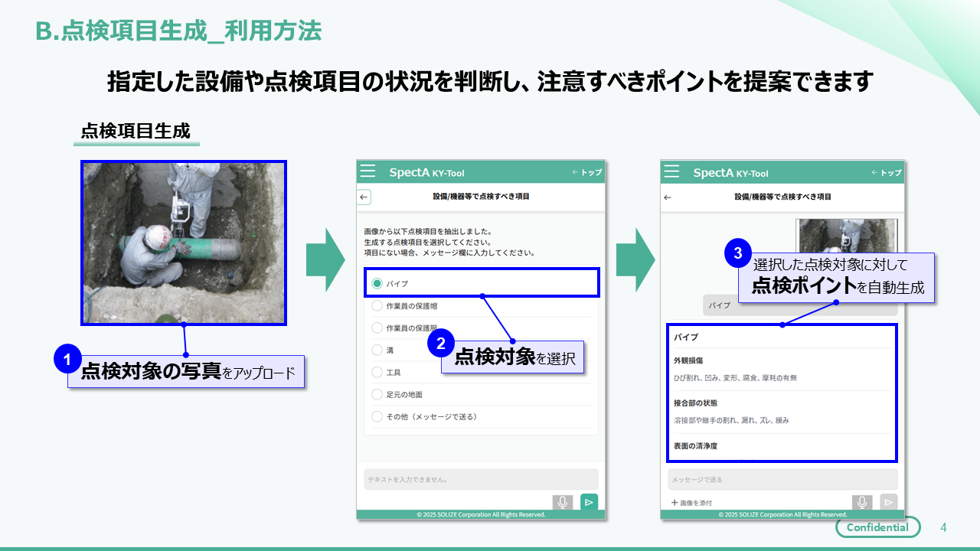Screen dimensions: 980x551
Task: Click back arrow button in middle screen
Action: coord(364,197)
